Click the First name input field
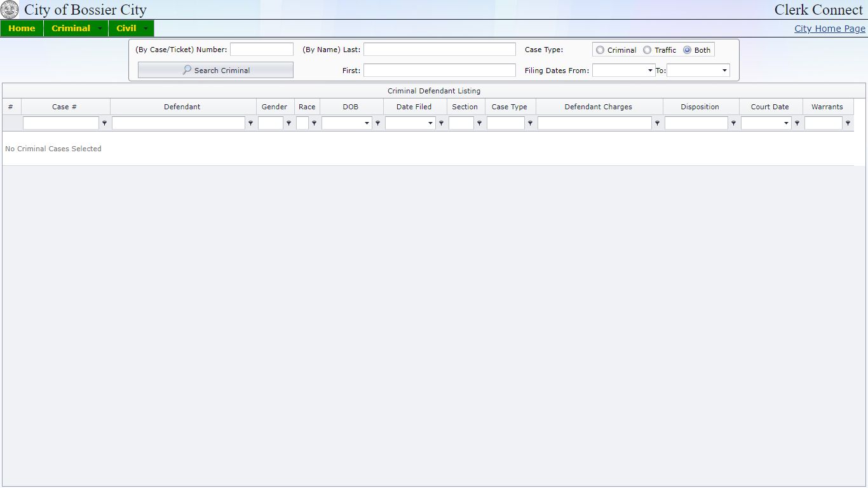This screenshot has height=488, width=868. [x=440, y=71]
